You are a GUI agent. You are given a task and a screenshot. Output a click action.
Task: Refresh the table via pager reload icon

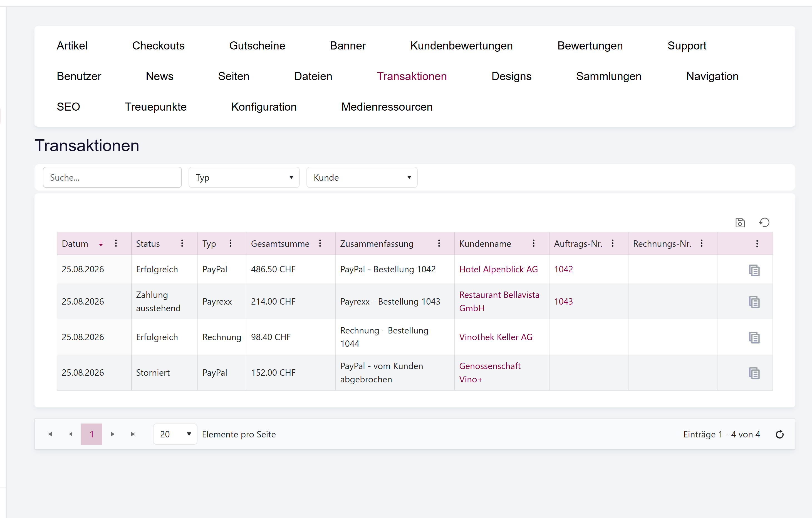[780, 434]
